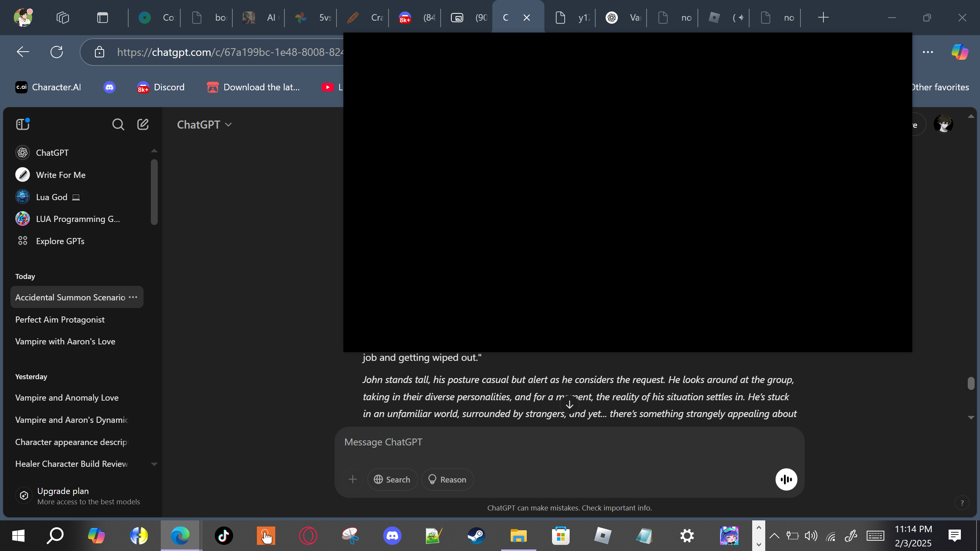
Task: Switch to the 'Va' ChatGPT browser tab
Action: [622, 18]
